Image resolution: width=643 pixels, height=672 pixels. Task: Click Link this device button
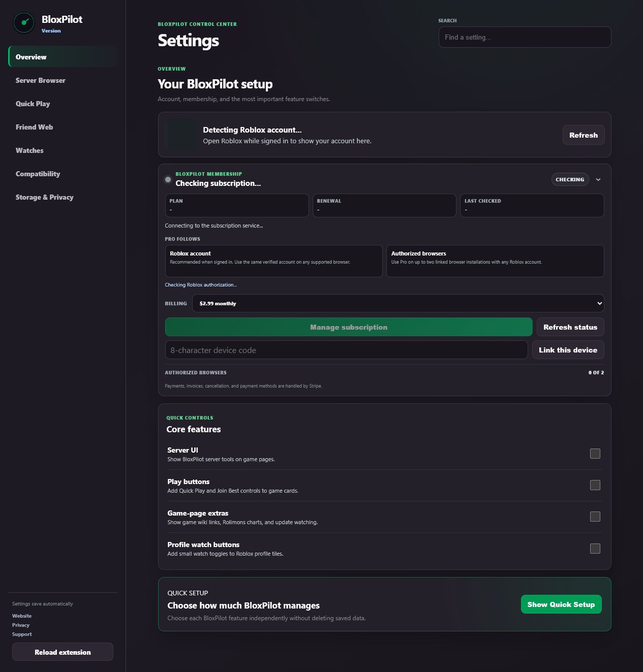pos(568,350)
